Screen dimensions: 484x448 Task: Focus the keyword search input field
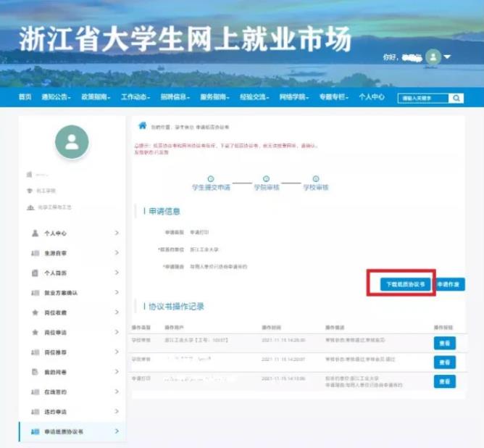coord(422,98)
